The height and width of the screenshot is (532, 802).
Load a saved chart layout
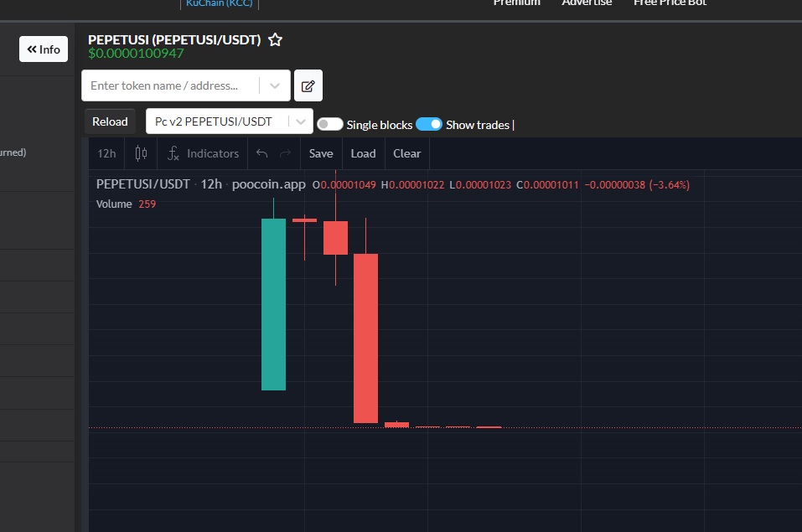click(x=363, y=153)
